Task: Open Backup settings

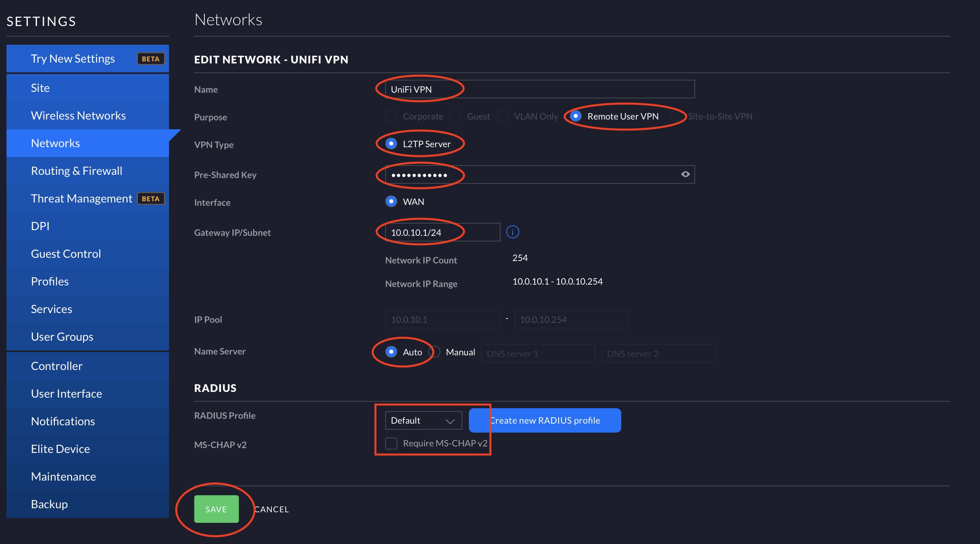Action: [88, 504]
